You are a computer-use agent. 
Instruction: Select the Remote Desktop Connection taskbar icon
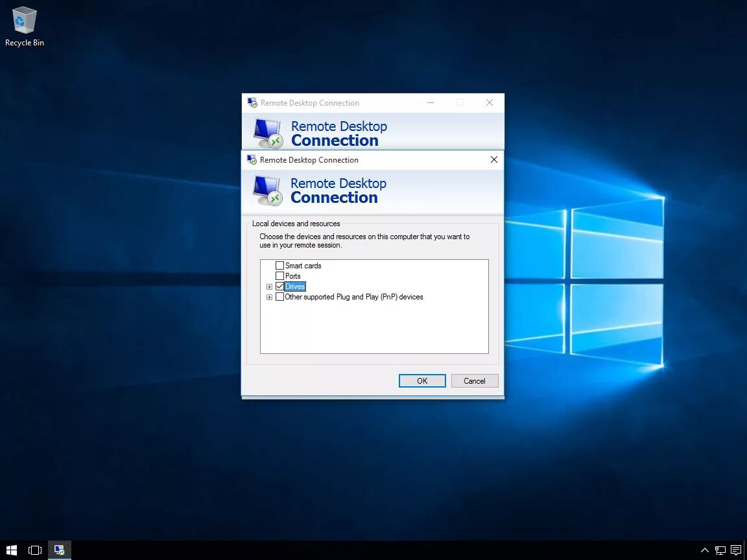pyautogui.click(x=60, y=550)
